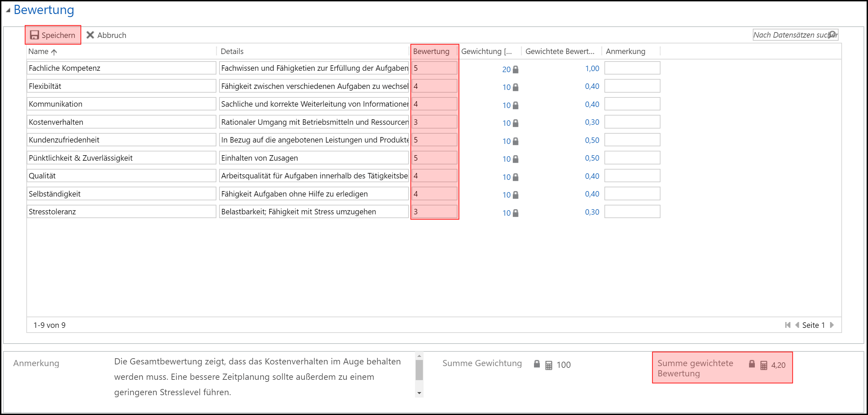The height and width of the screenshot is (415, 868).
Task: Edit Bewertung value for Pünktlichkeit & Zuverlässigkeit
Action: 434,158
